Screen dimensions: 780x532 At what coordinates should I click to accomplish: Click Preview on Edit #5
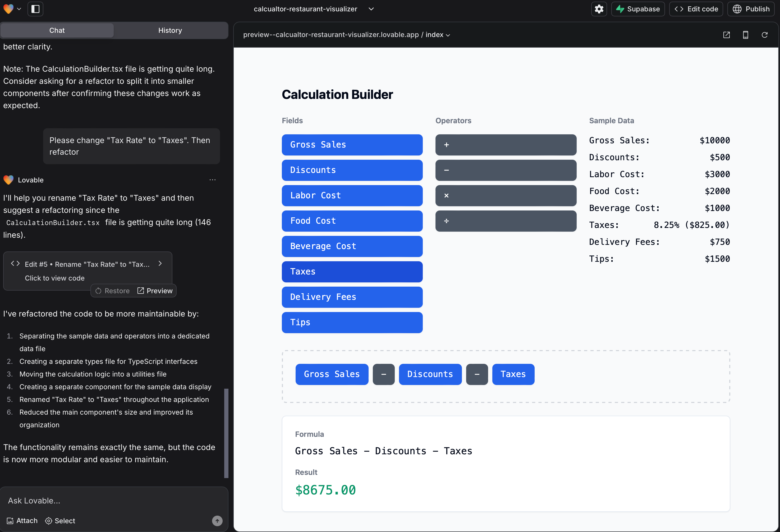click(155, 291)
